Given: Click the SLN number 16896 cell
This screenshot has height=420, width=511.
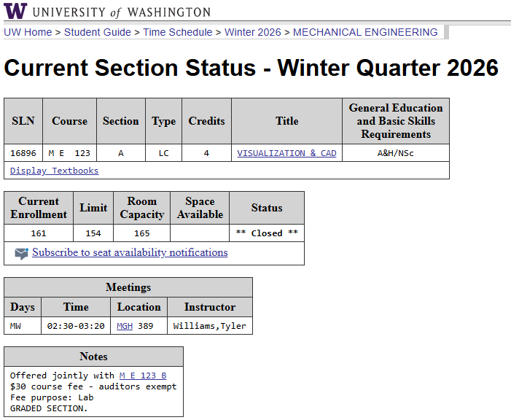Looking at the screenshot, I should tap(23, 153).
